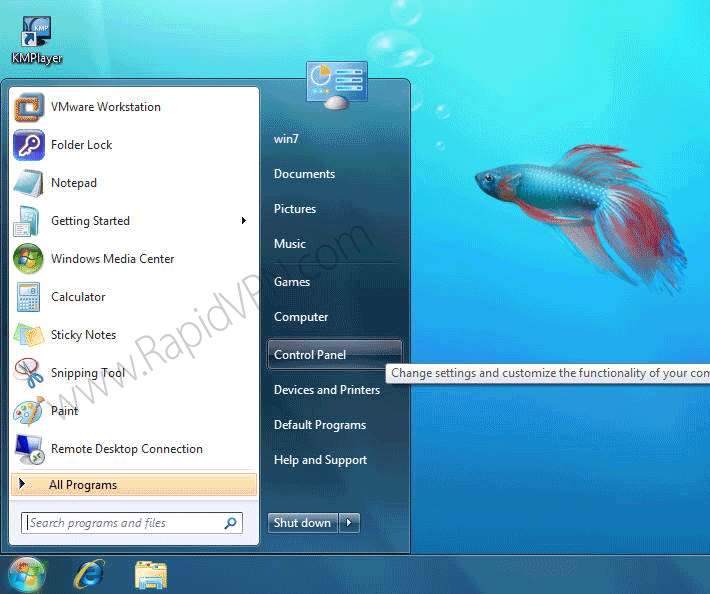Start Remote Desktop Connection by its label
This screenshot has height=594, width=710.
(127, 449)
